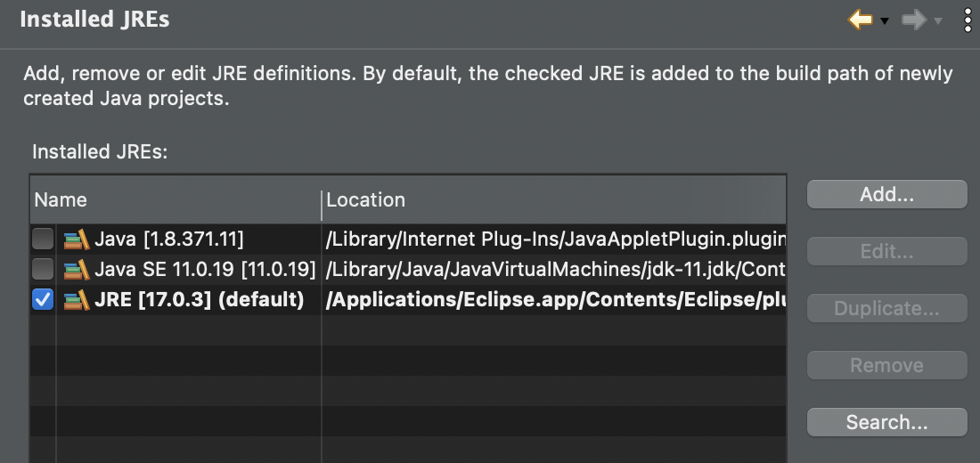Select the JavaAppletPlugin location entry
980x463 pixels.
click(555, 240)
